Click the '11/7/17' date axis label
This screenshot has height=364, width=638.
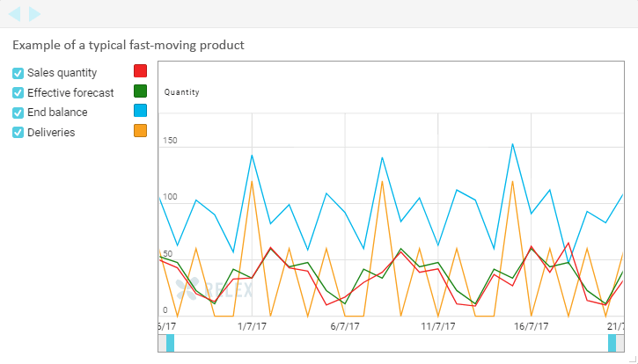coord(438,326)
